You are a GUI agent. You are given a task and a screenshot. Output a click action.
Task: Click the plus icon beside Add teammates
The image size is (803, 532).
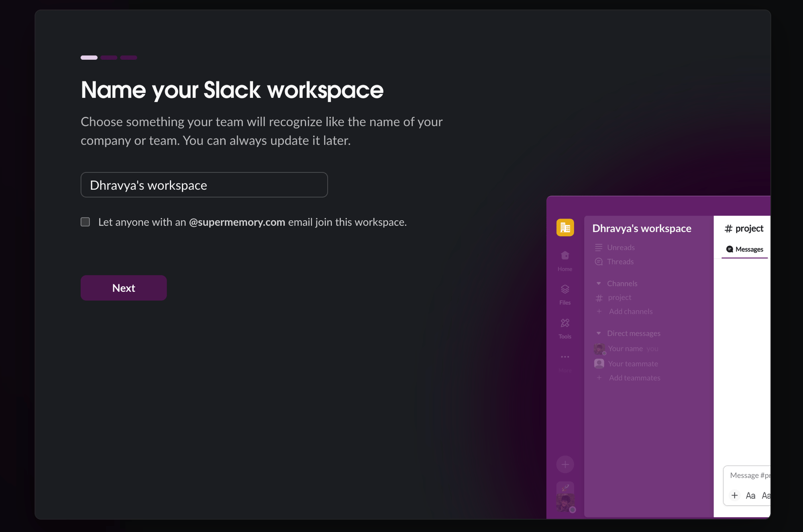(599, 378)
